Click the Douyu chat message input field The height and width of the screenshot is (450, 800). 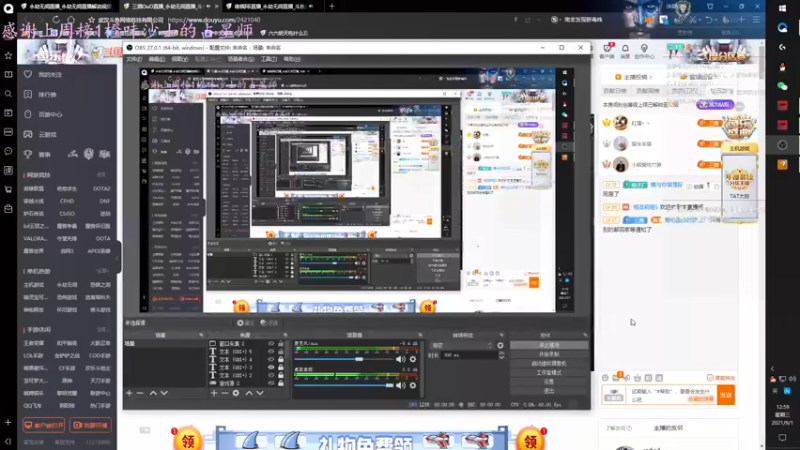tap(672, 395)
